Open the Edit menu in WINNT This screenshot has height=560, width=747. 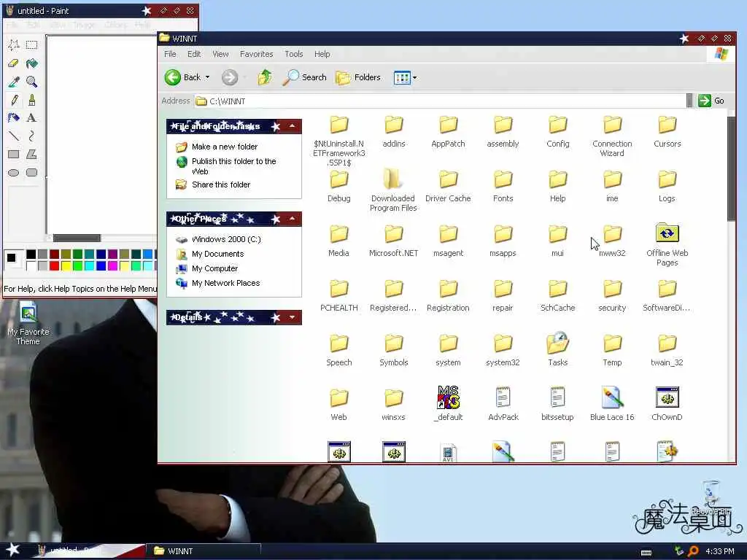tap(194, 54)
